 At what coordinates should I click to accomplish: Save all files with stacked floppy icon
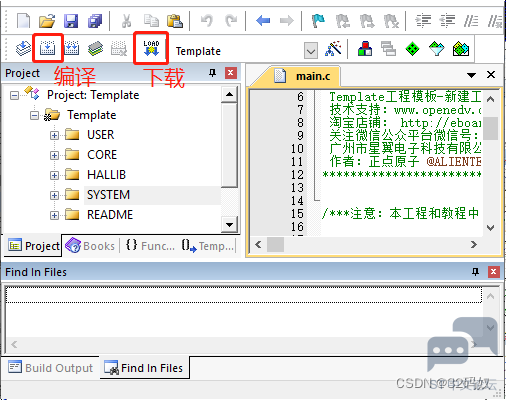pos(95,21)
